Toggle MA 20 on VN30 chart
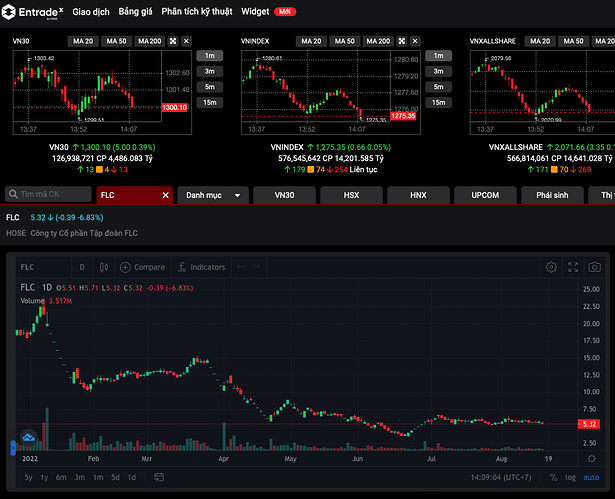The height and width of the screenshot is (499, 615). click(82, 40)
